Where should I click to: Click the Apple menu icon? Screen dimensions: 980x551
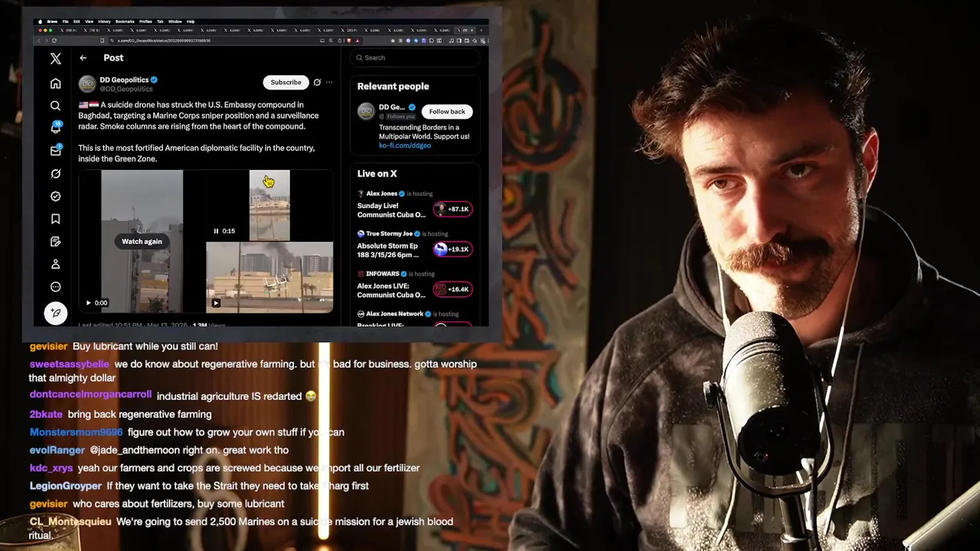click(40, 21)
